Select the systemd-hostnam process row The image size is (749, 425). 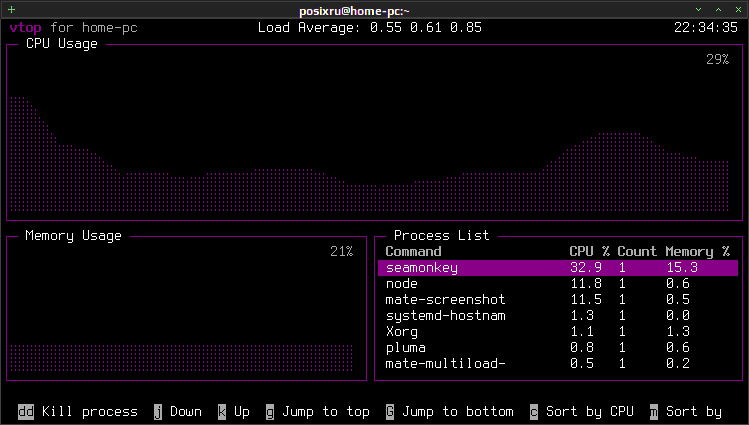pos(558,316)
